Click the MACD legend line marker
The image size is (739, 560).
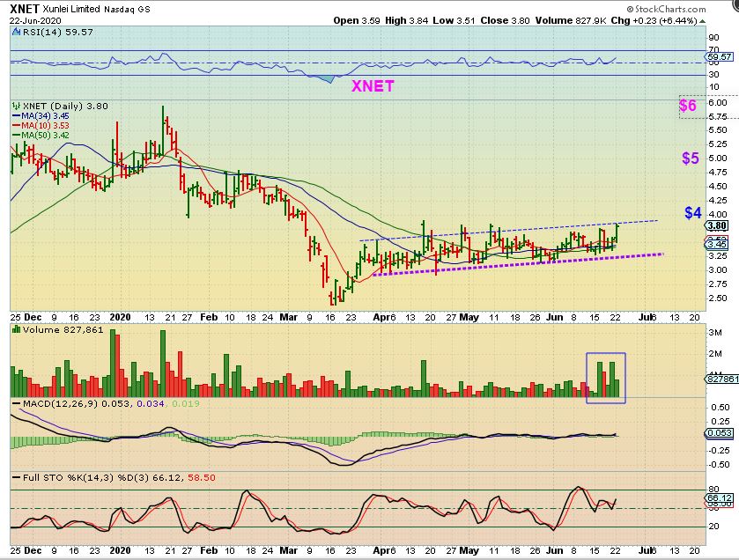click(x=17, y=403)
